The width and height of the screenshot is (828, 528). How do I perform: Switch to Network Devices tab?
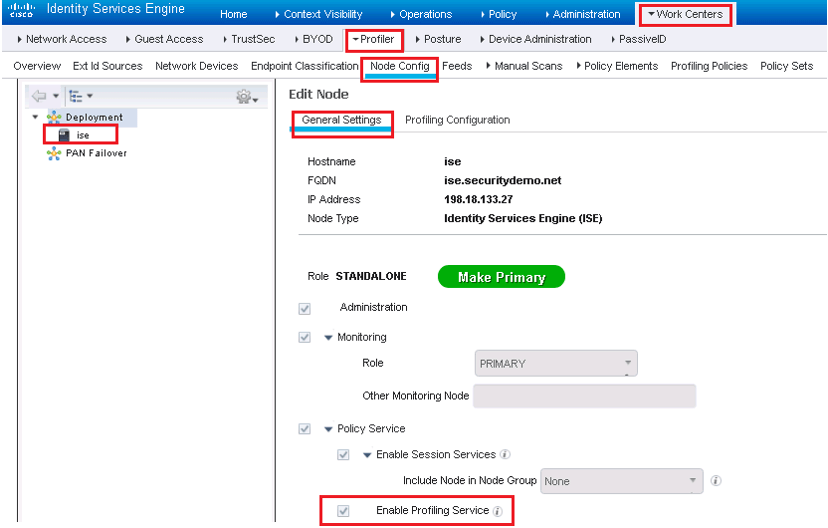coord(196,67)
